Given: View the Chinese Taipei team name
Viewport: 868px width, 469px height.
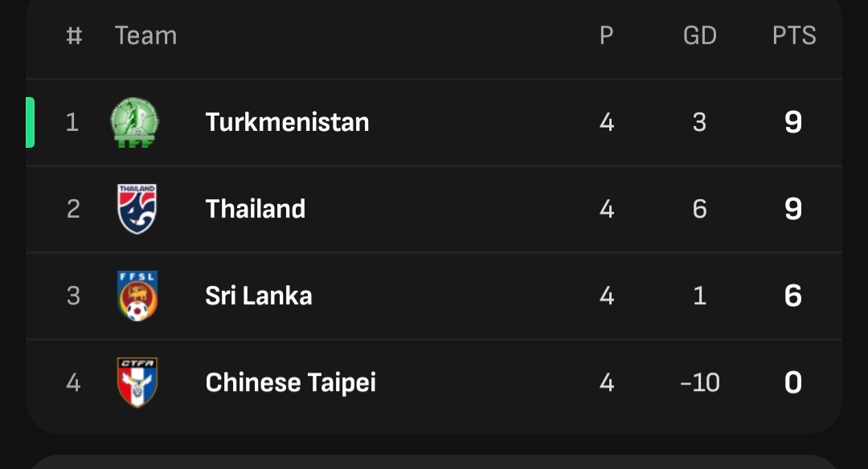Looking at the screenshot, I should [x=291, y=382].
